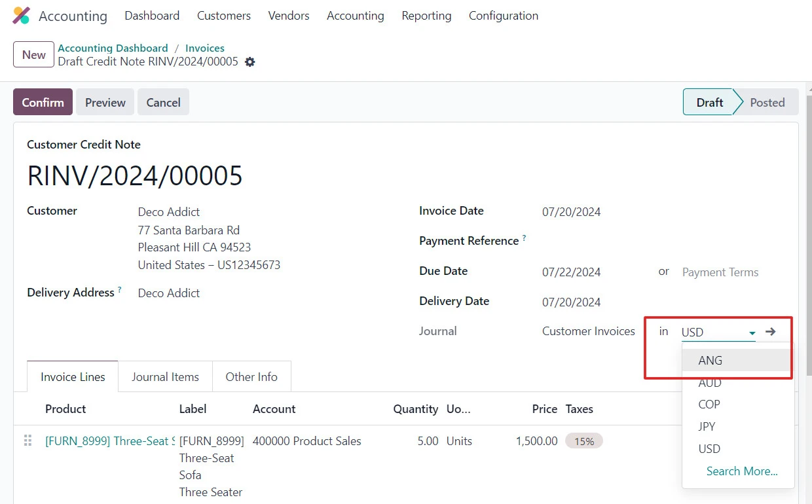Open the gear action menu beside the credit note title
The image size is (812, 504).
click(250, 62)
